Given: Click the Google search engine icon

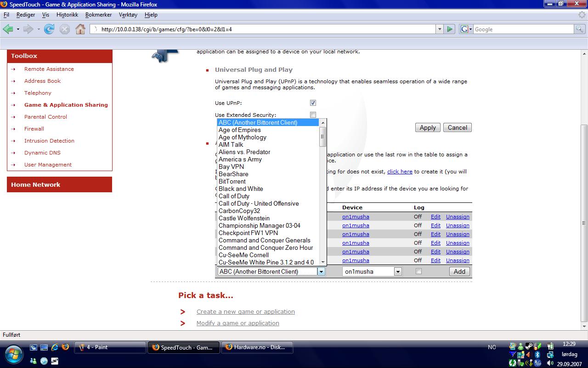Looking at the screenshot, I should point(464,29).
